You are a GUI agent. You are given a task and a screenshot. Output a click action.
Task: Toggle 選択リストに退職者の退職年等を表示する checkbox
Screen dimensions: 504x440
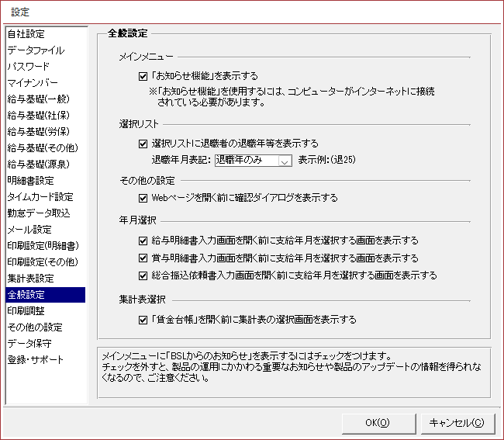143,144
